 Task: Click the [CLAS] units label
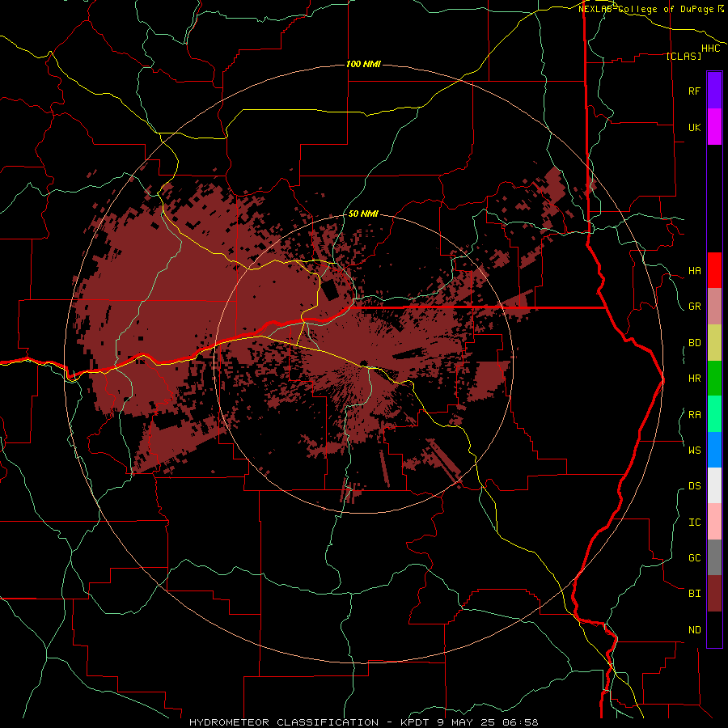click(684, 56)
